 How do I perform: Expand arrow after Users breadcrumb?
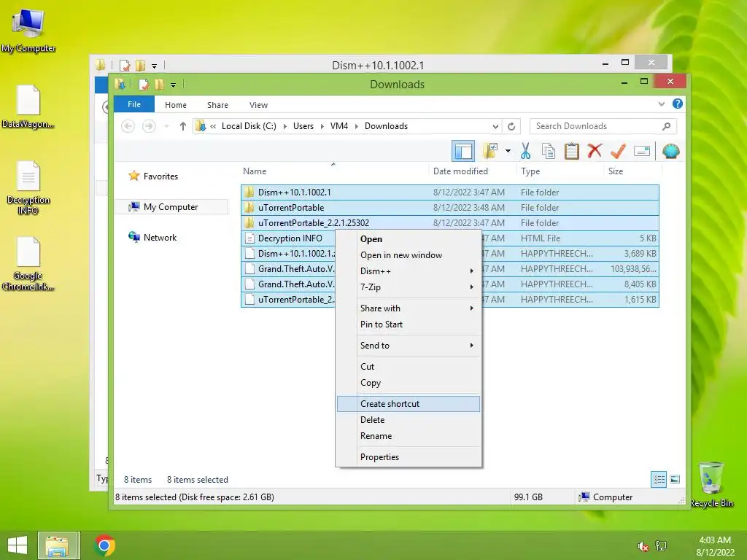click(322, 126)
